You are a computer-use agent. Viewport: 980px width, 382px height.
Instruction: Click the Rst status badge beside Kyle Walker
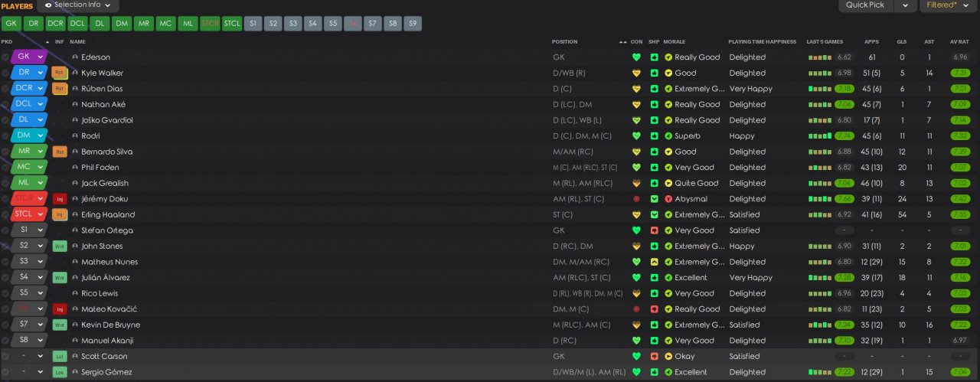pyautogui.click(x=60, y=73)
